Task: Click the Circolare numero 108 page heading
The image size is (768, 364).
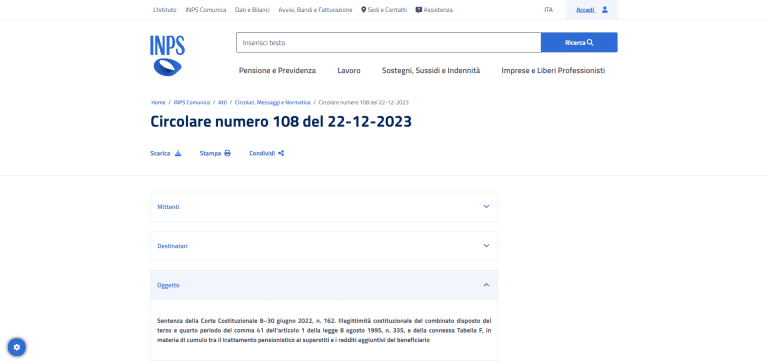Action: (x=281, y=121)
